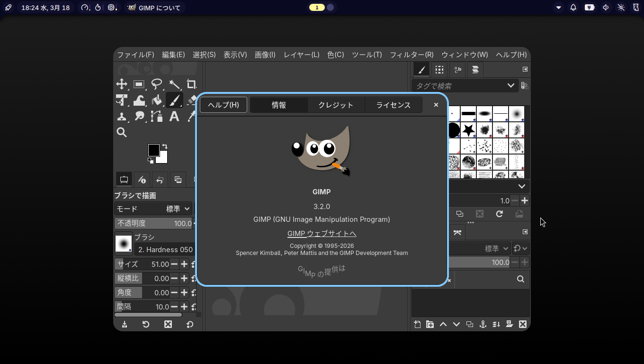The image size is (644, 364).
Task: Select the Zoom magnifier tool
Action: 122,132
